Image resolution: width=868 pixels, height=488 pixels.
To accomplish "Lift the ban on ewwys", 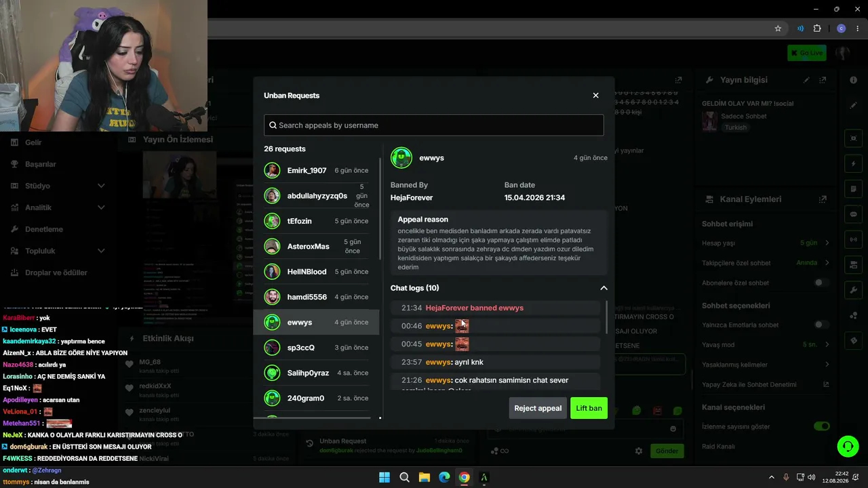I will click(589, 408).
